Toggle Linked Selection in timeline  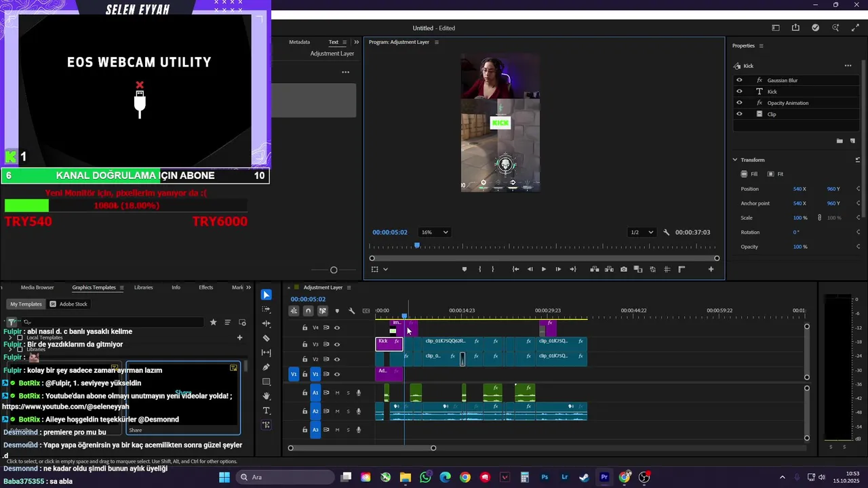[322, 311]
